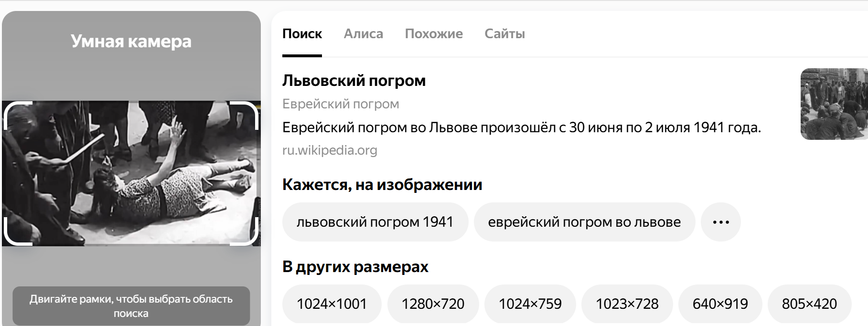Screen dimensions: 868x326
Task: Open the Похожие tab
Action: click(433, 34)
